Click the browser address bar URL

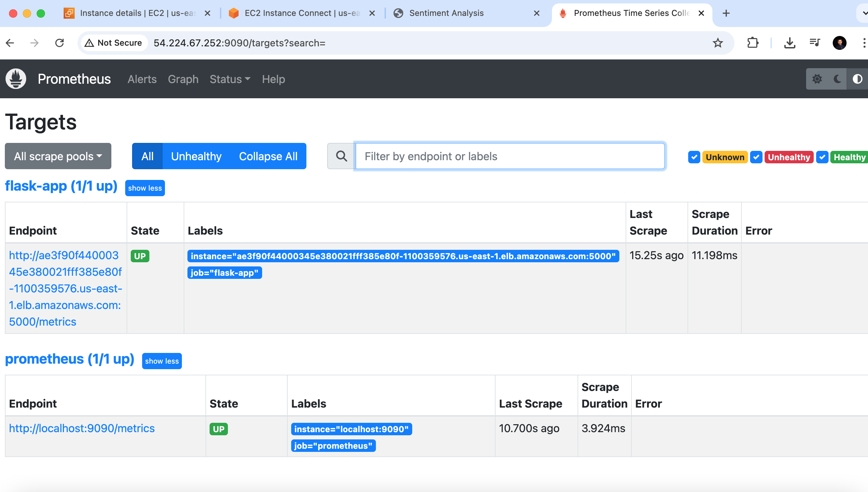(x=240, y=43)
